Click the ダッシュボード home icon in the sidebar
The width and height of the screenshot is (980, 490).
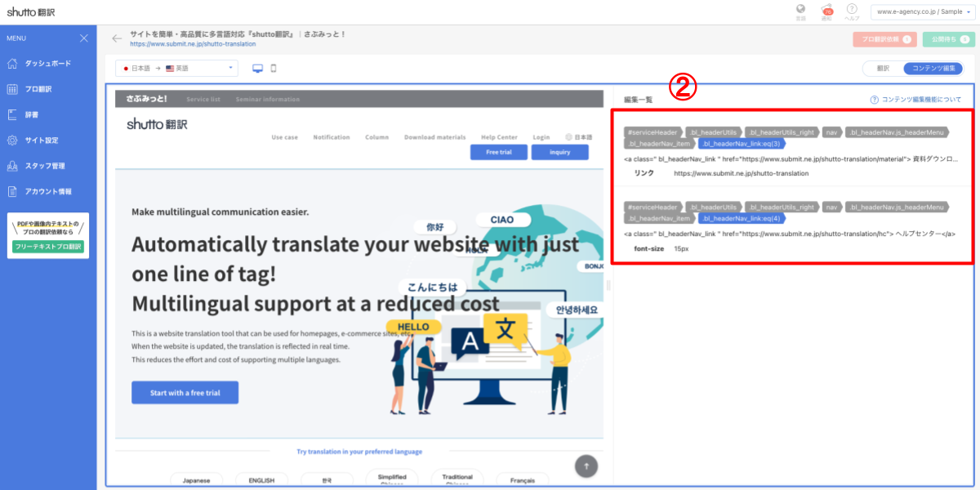coord(12,63)
